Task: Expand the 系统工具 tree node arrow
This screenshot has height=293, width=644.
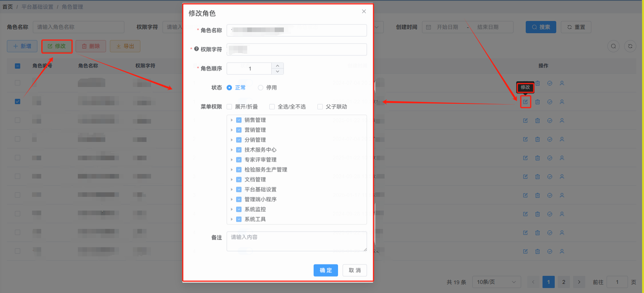Action: (x=232, y=219)
